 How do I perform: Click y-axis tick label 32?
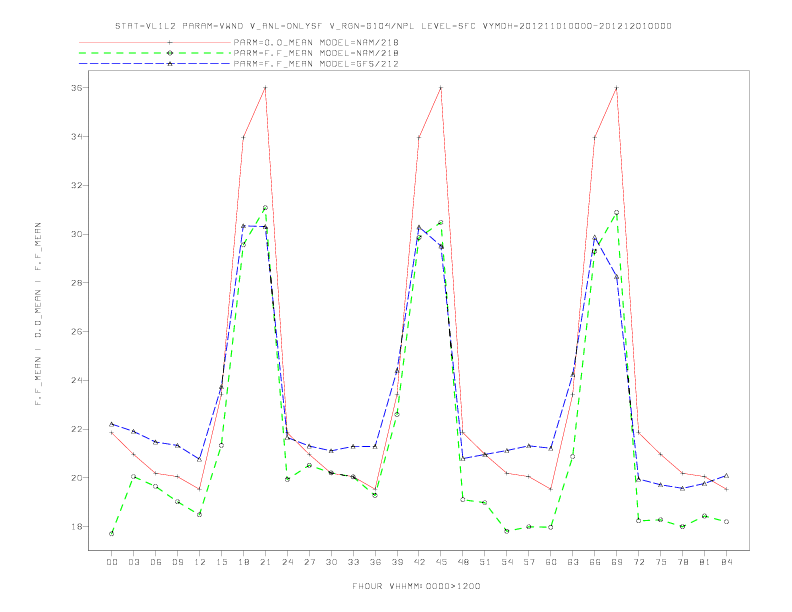point(77,185)
